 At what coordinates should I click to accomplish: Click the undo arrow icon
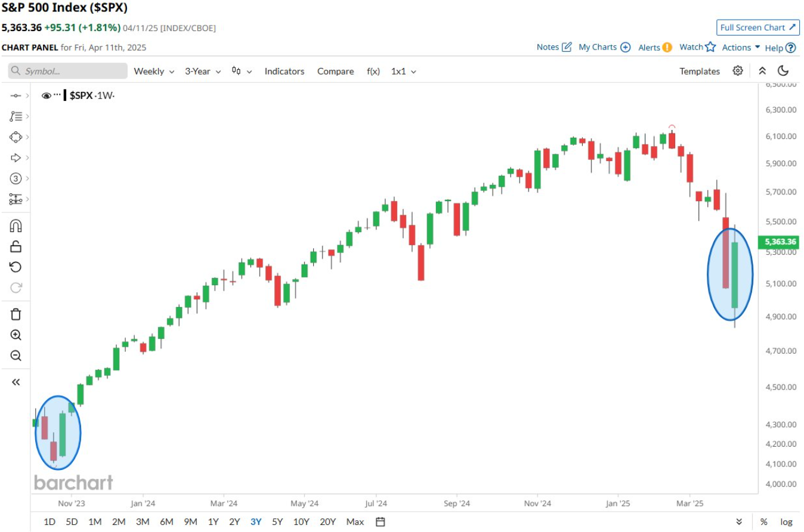(x=16, y=267)
